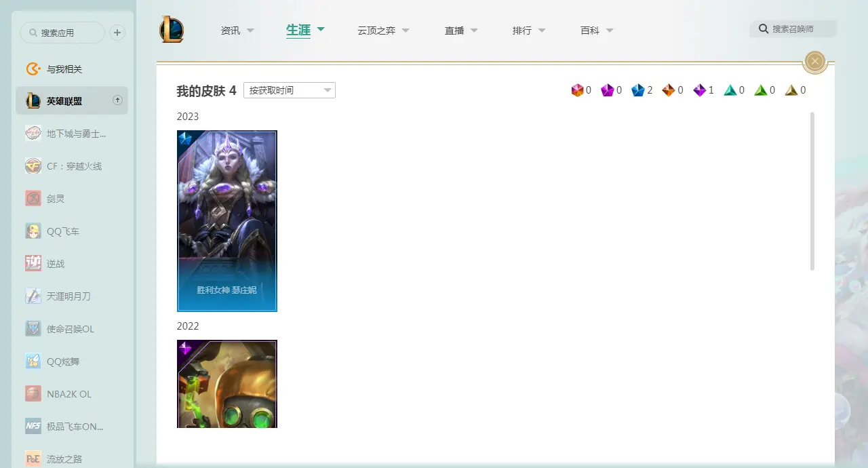This screenshot has height=468, width=868.
Task: Click the 搜索应用 search field
Action: (62, 33)
